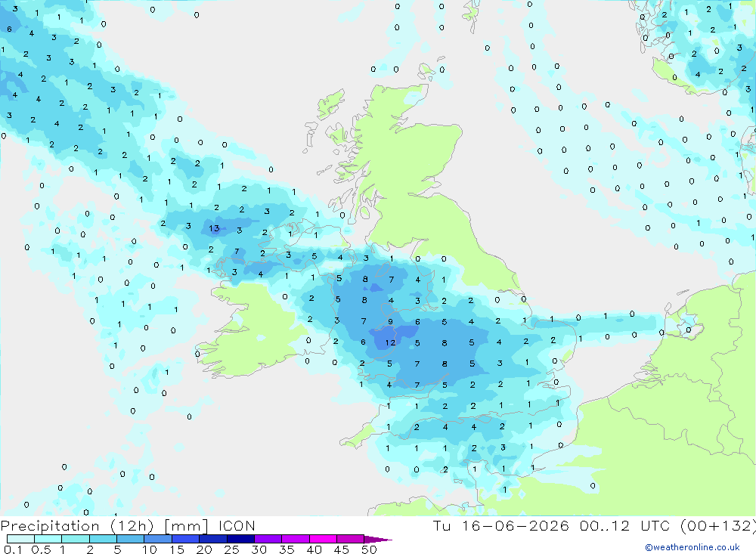The image size is (756, 554).
Task: Click the legend label '10'
Action: 150,549
